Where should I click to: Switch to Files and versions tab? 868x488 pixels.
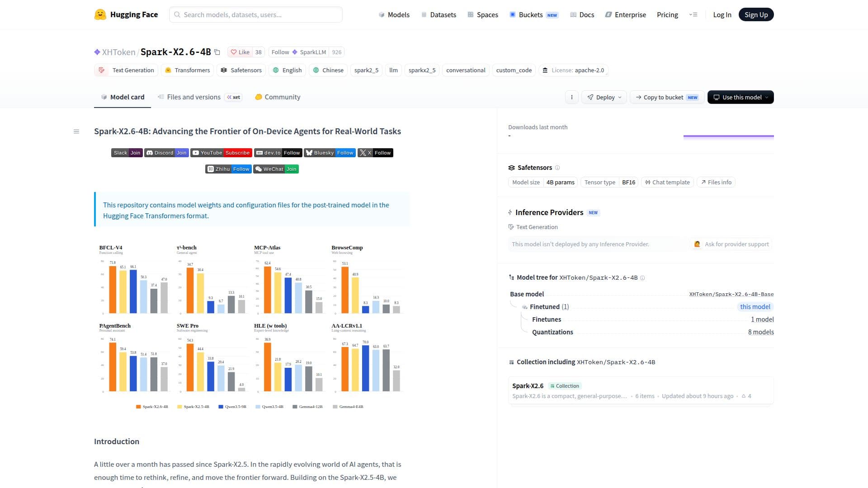[x=200, y=97]
